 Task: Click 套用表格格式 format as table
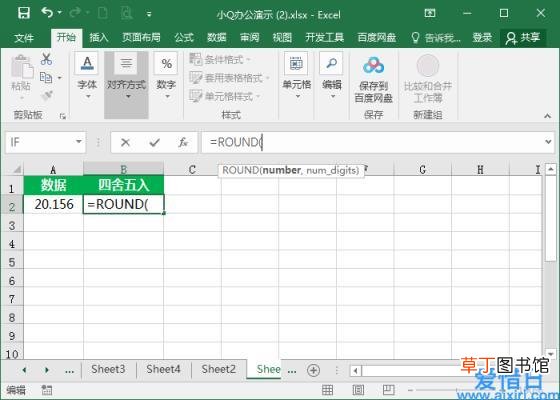coord(229,78)
